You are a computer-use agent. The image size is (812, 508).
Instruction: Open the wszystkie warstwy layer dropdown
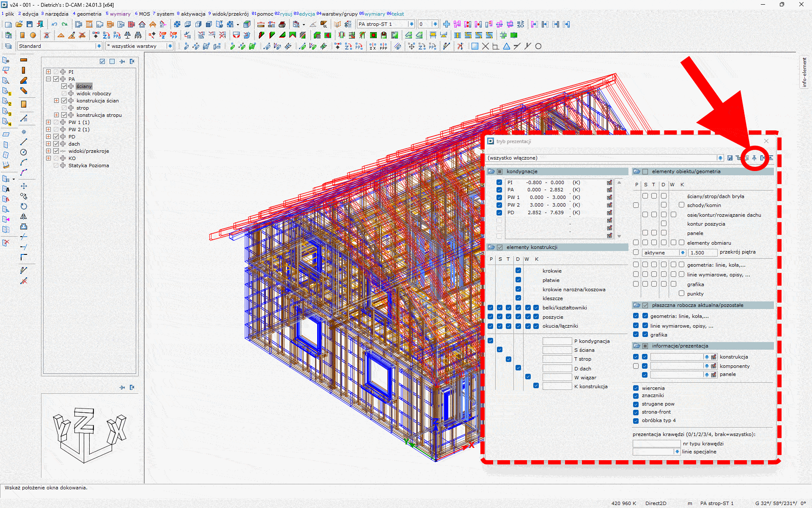(170, 46)
